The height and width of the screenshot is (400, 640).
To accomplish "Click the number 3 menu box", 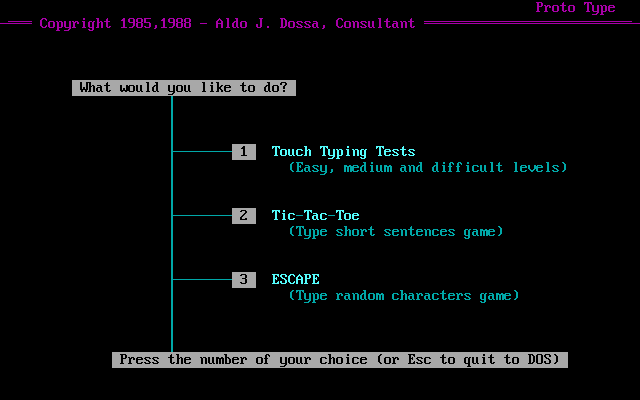I will click(244, 280).
